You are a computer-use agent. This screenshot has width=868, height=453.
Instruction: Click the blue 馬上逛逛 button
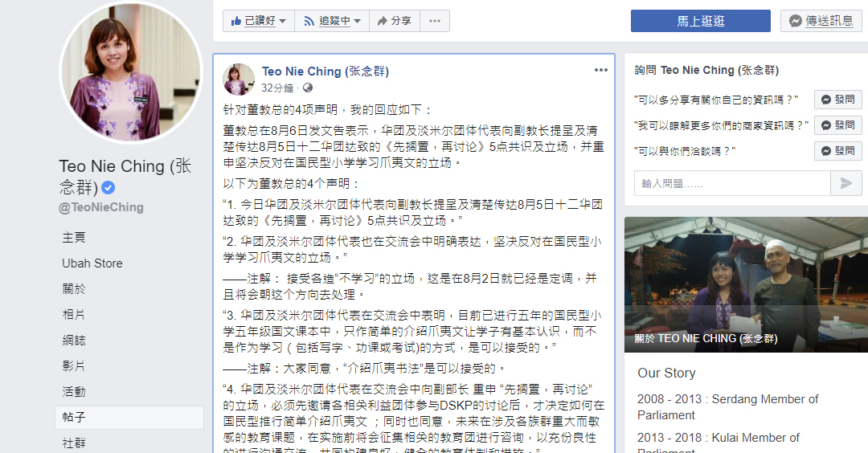[700, 21]
